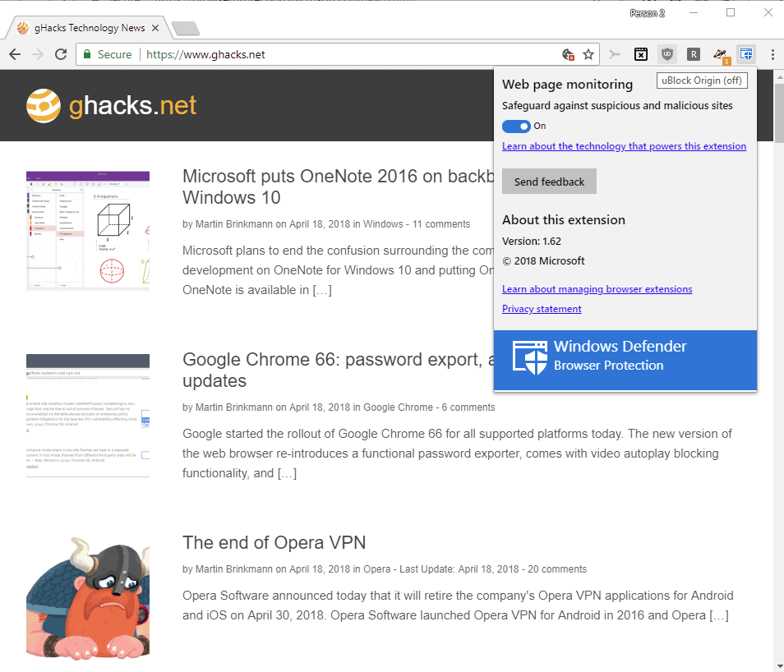Click the blocked cookies icon in address bar

point(568,54)
